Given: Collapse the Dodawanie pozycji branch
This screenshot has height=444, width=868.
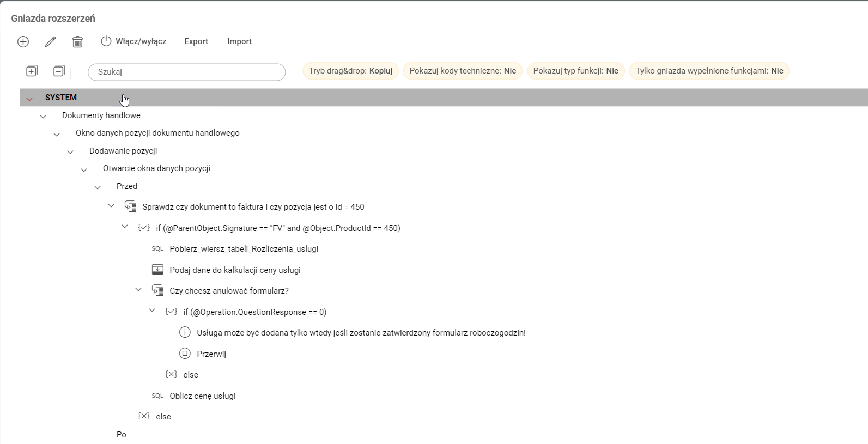Looking at the screenshot, I should coord(70,152).
